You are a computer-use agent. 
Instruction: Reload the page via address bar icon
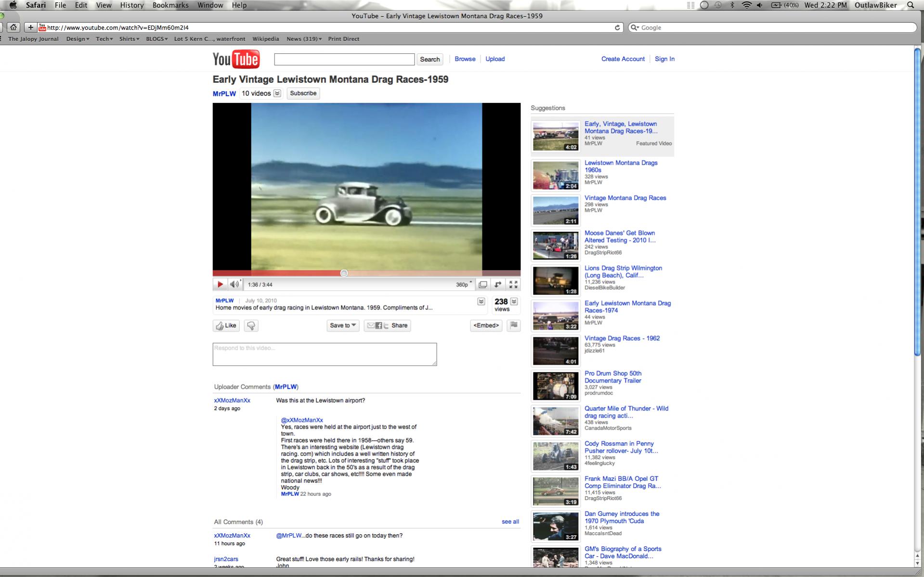point(617,27)
